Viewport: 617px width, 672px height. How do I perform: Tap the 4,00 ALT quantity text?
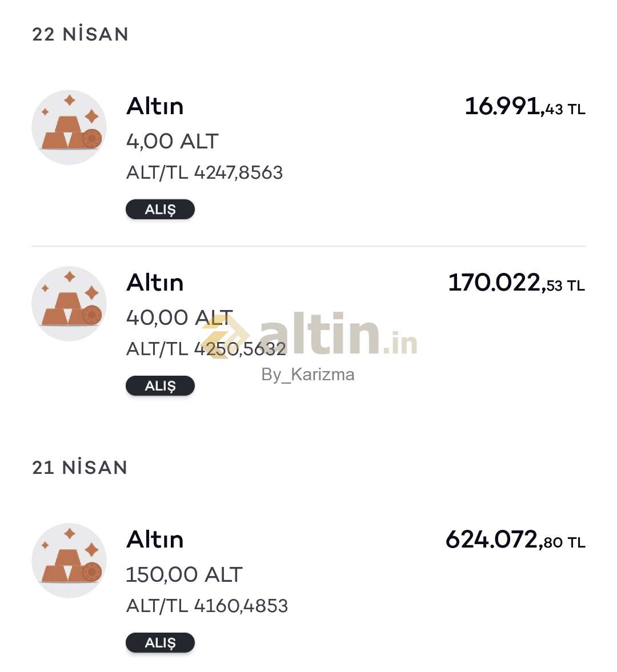pos(172,142)
